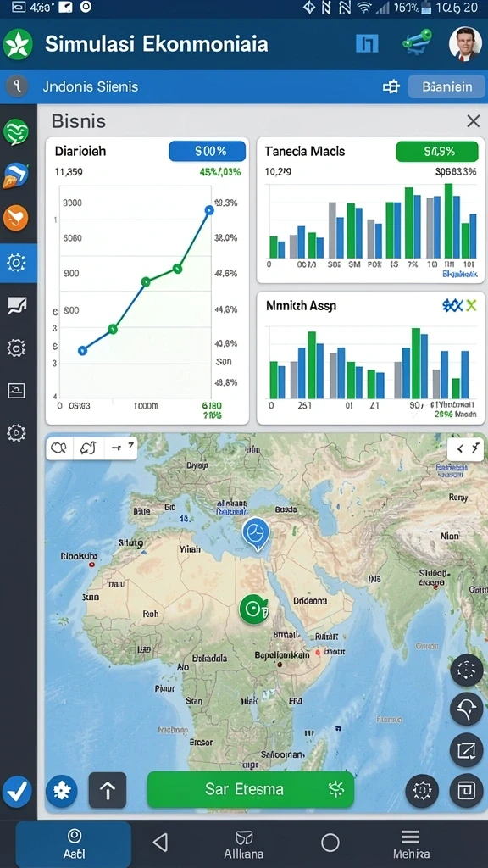The width and height of the screenshot is (488, 868).
Task: Expand the Jndonis Siienis header row
Action: tap(244, 86)
